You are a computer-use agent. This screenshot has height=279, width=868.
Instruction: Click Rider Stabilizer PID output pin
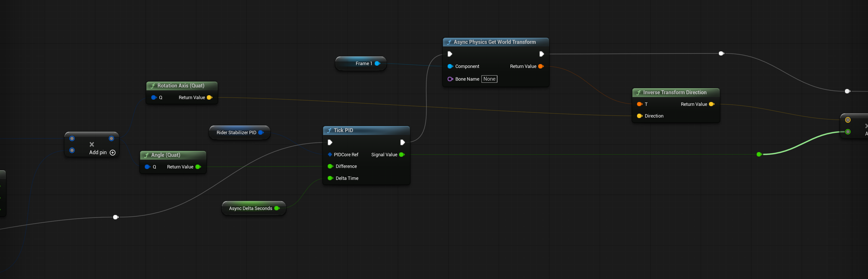coord(261,133)
